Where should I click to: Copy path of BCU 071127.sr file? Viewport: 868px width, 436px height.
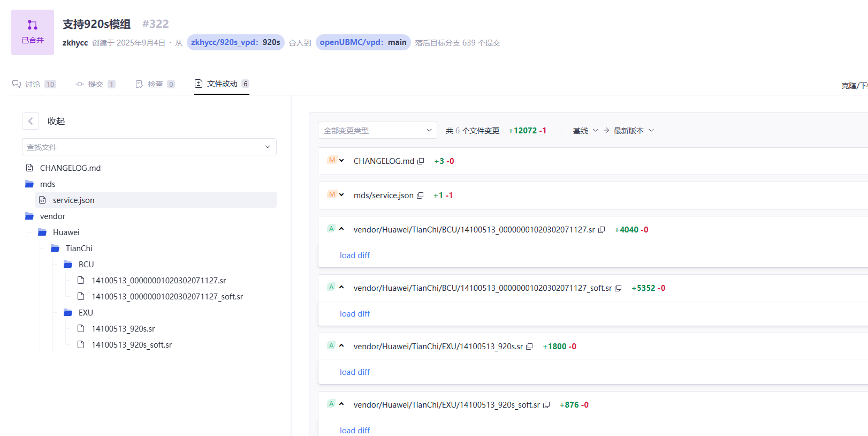point(601,230)
